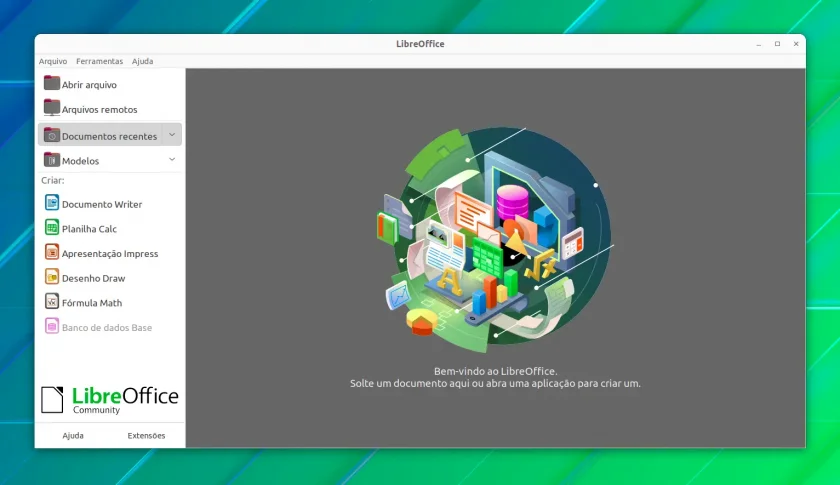
Task: Create a new Apresentação Impress
Action: click(110, 253)
